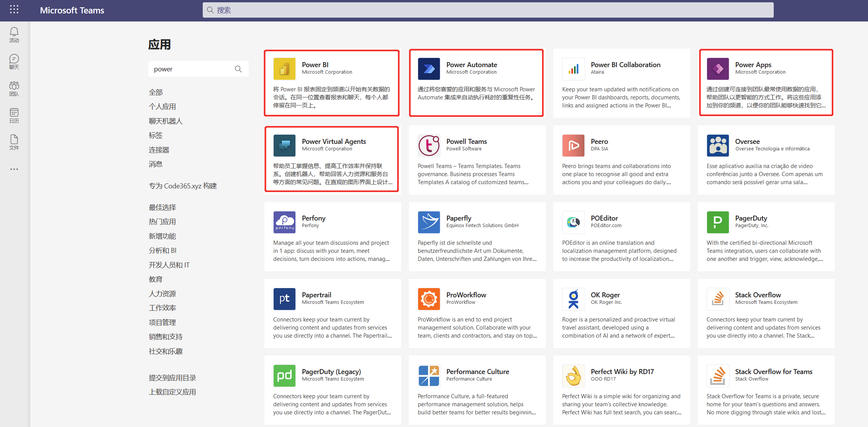Screen dimensions: 868x427
Task: Click the more apps ellipsis in sidebar
Action: [14, 169]
